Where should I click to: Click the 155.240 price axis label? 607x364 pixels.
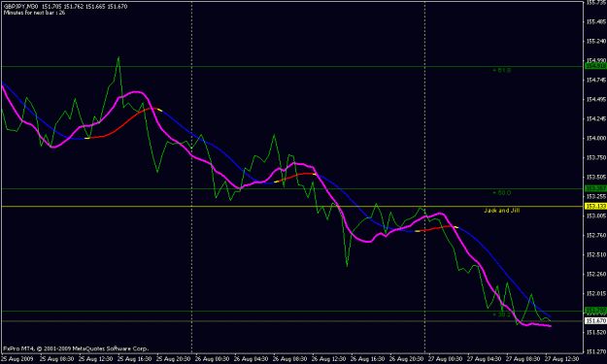tap(596, 41)
